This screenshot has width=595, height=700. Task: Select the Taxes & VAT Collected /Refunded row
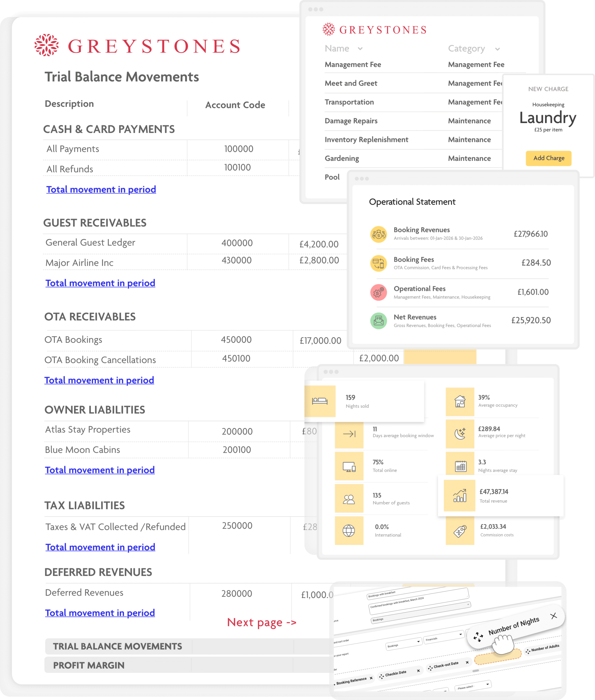click(x=180, y=527)
